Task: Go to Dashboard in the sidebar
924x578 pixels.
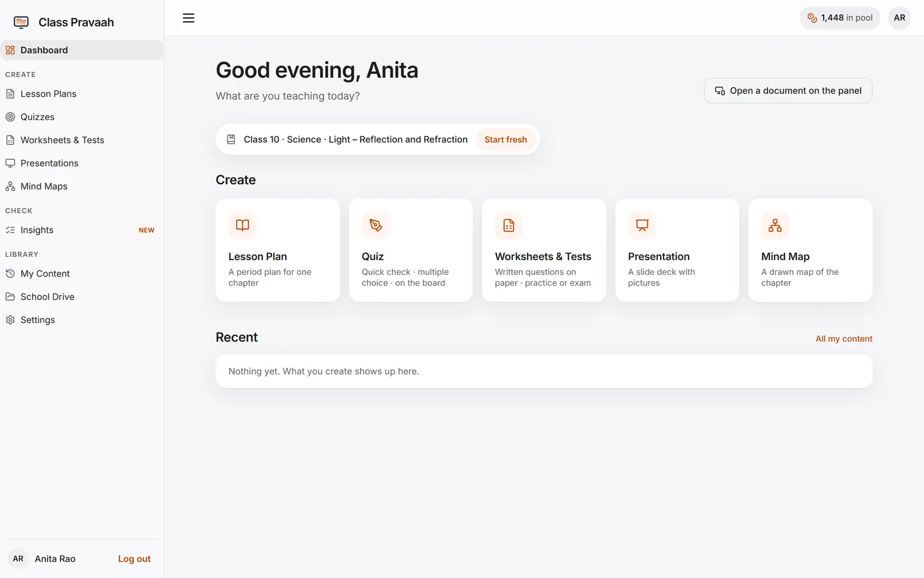Action: click(x=82, y=50)
